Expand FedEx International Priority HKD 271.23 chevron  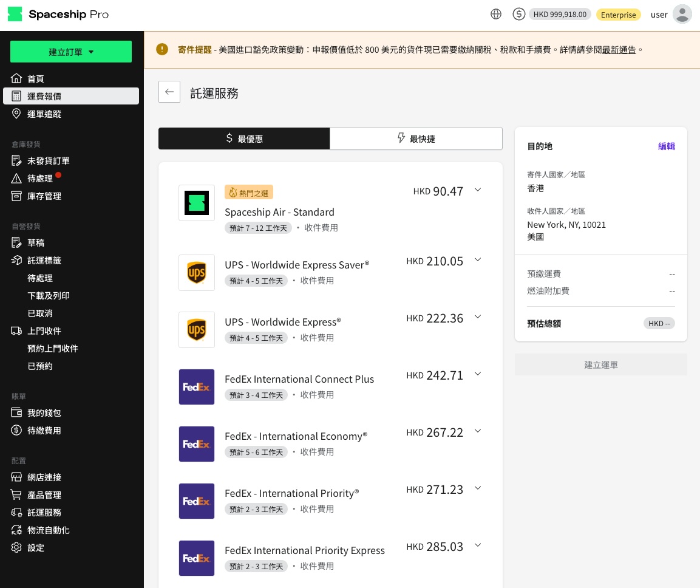click(478, 488)
